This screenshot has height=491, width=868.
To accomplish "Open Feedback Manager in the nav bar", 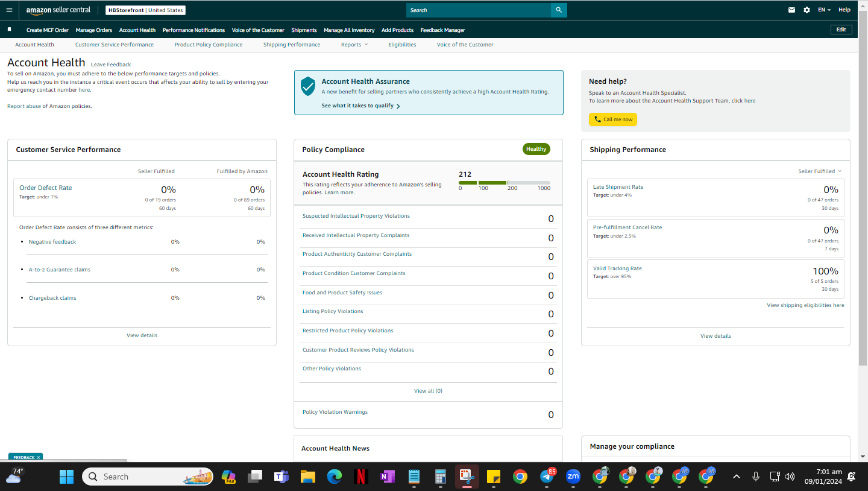I will [x=442, y=30].
